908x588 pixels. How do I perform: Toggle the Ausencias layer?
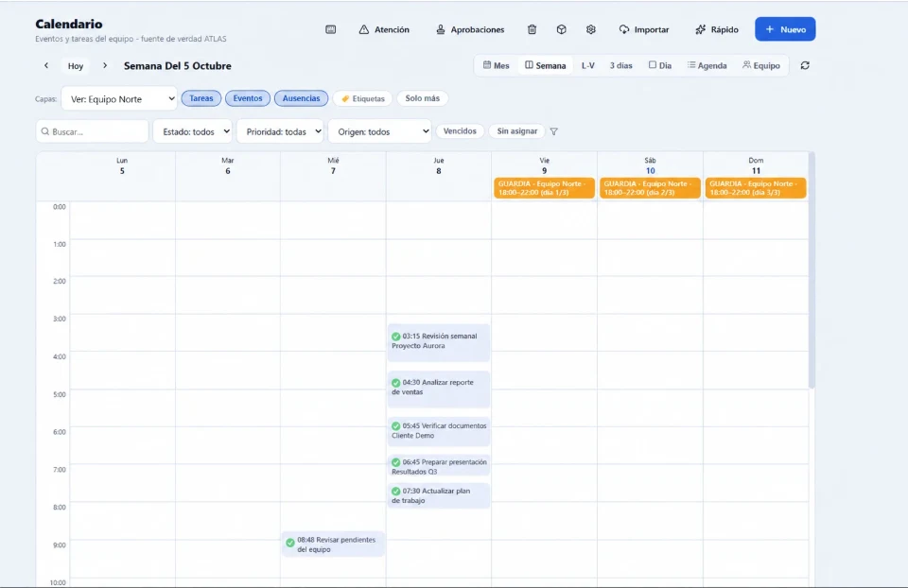[301, 98]
